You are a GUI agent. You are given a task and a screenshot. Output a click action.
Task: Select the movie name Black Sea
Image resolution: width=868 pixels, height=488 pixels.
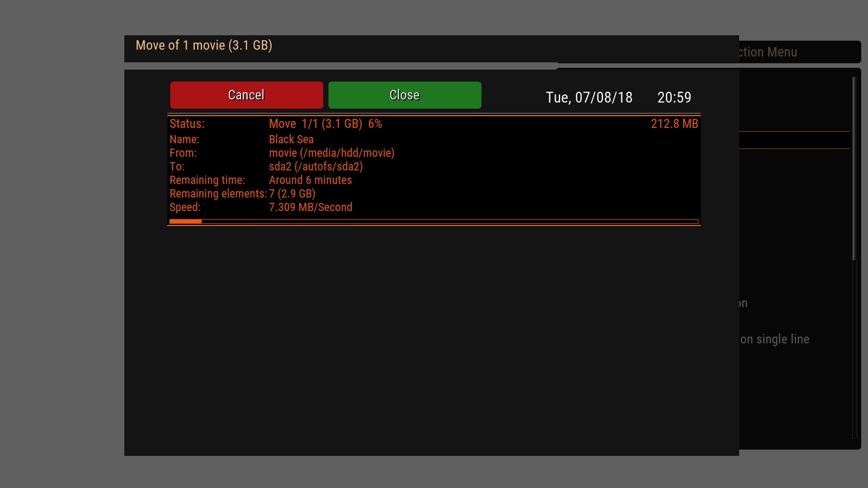click(x=291, y=140)
